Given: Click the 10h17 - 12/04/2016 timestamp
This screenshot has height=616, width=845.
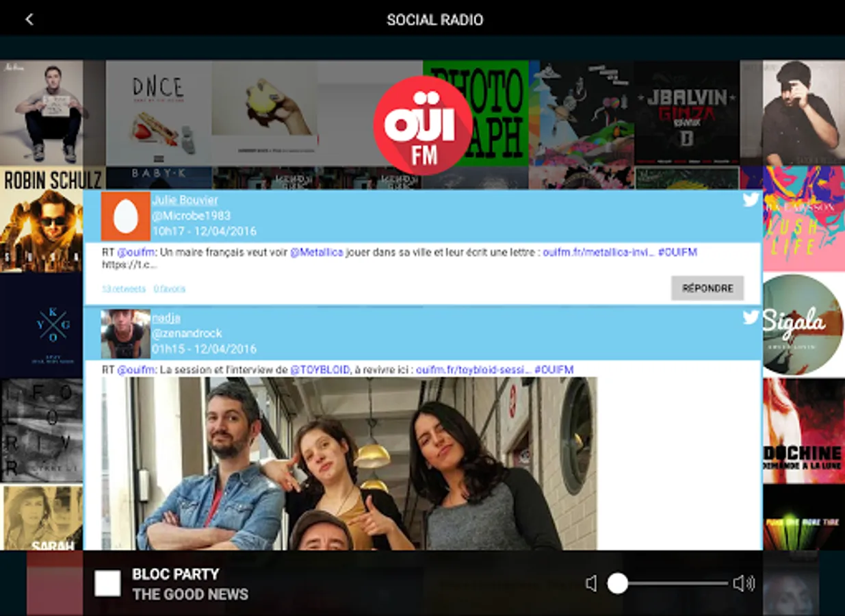Looking at the screenshot, I should point(204,231).
